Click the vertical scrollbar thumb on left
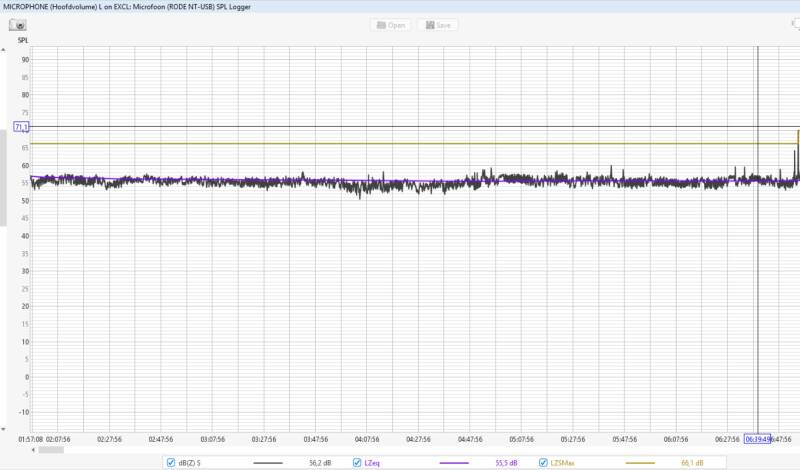 click(x=3, y=180)
